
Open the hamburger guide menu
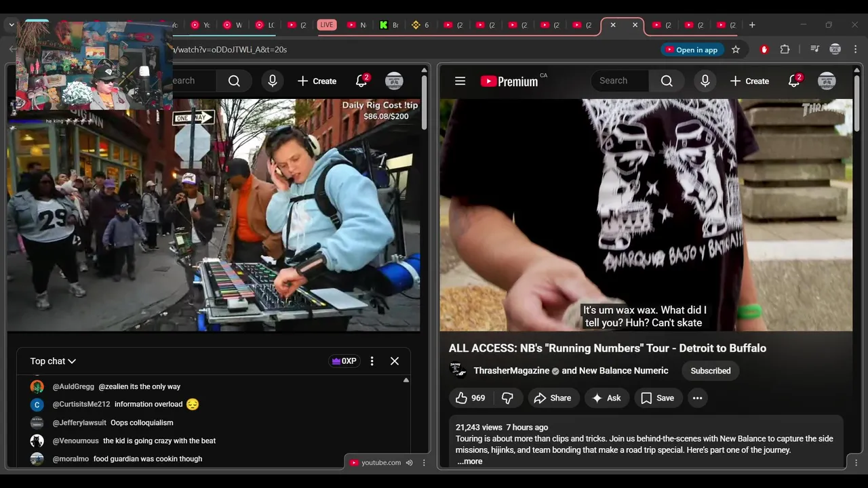pos(460,81)
